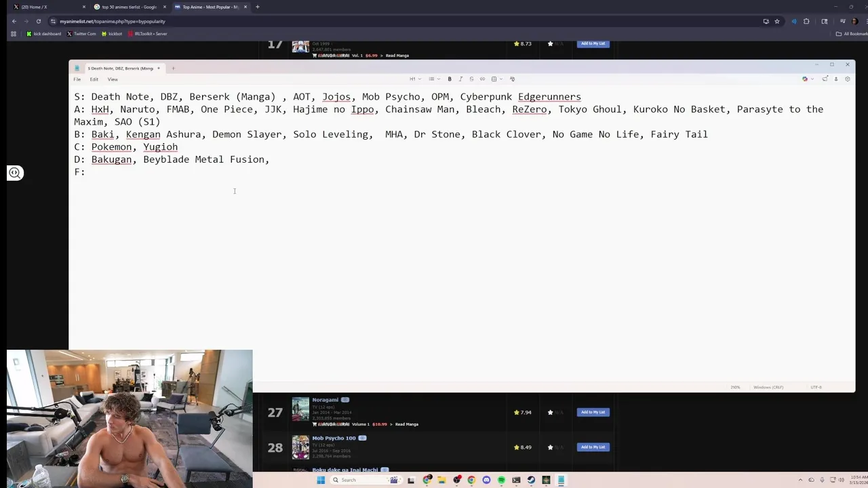
Task: Open terminal from the taskbar
Action: click(x=516, y=480)
